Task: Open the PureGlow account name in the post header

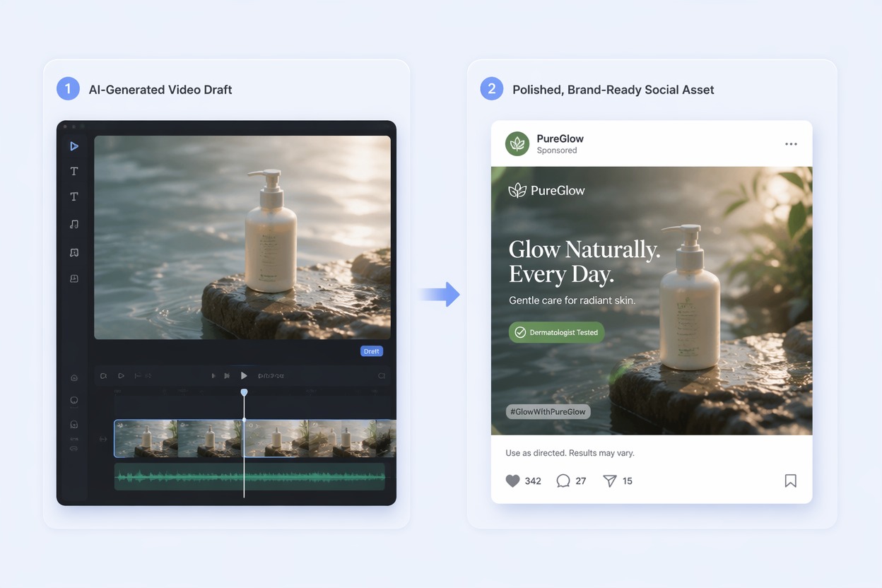Action: 560,139
